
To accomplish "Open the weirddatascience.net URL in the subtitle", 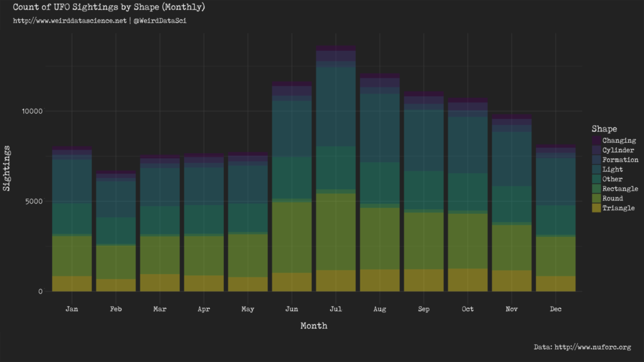I will pyautogui.click(x=70, y=21).
